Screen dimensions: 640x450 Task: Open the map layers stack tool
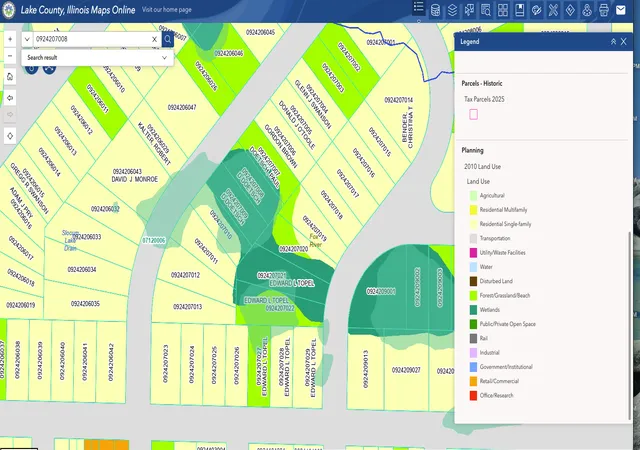point(452,10)
